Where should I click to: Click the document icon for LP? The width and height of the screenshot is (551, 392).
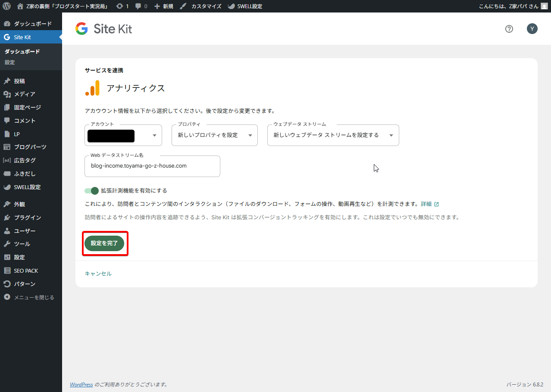[7, 134]
